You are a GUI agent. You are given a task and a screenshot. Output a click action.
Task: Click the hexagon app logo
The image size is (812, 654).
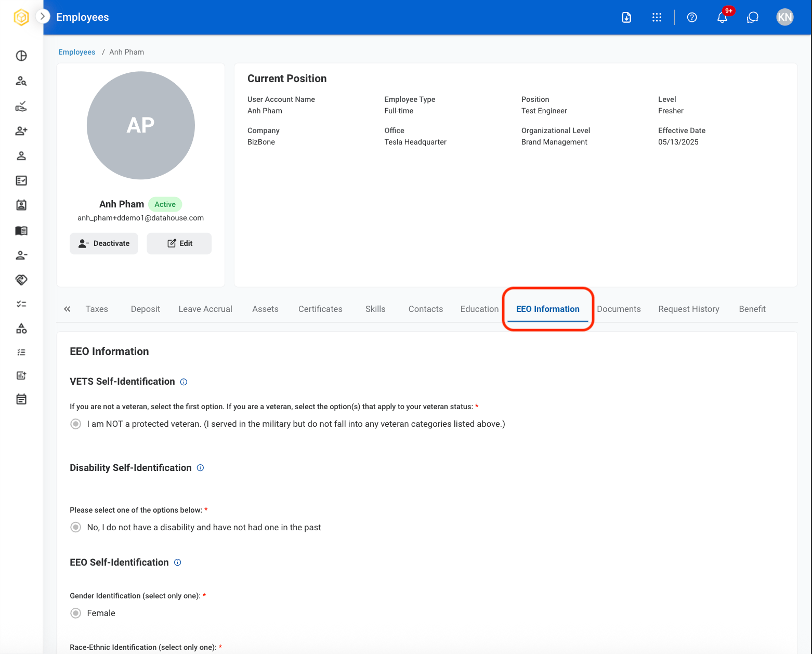click(21, 17)
